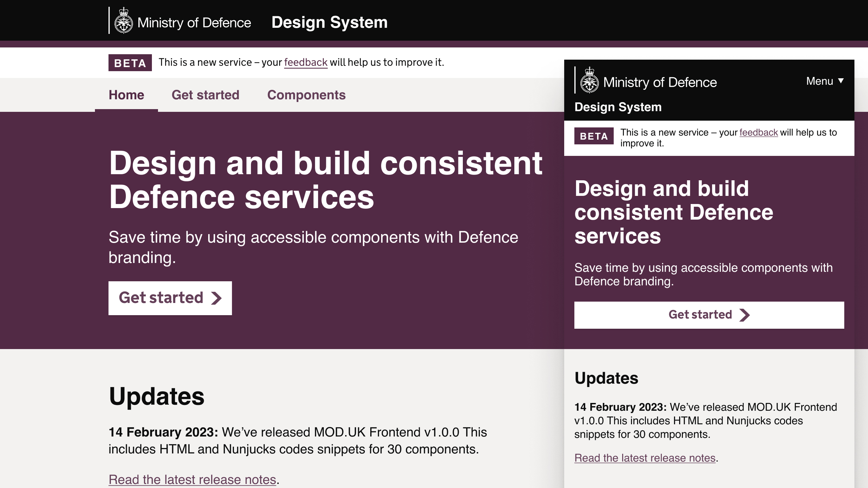This screenshot has height=488, width=868.
Task: Click the downward triangle next to Menu
Action: point(842,81)
